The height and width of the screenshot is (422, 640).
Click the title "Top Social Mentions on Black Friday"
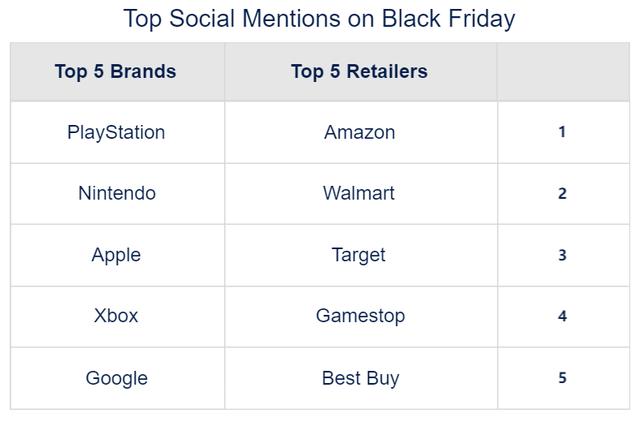[x=319, y=18]
